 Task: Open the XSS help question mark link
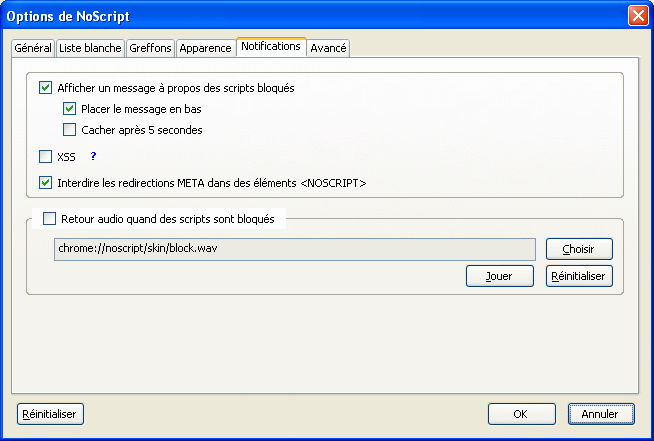[x=93, y=156]
